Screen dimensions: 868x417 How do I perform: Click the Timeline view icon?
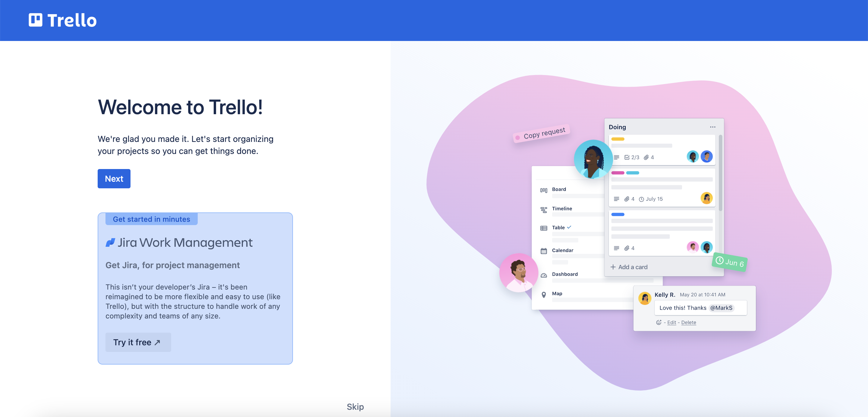(x=543, y=210)
